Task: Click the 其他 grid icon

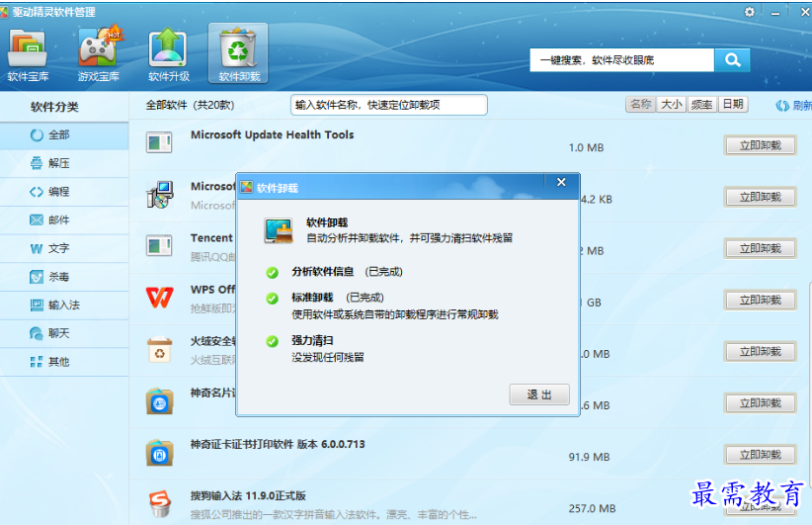Action: 37,362
